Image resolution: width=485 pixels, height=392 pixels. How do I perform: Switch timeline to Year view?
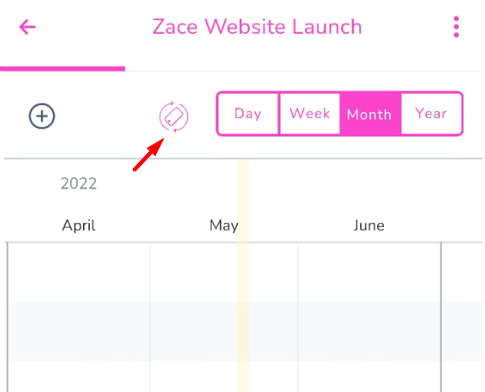click(x=431, y=114)
